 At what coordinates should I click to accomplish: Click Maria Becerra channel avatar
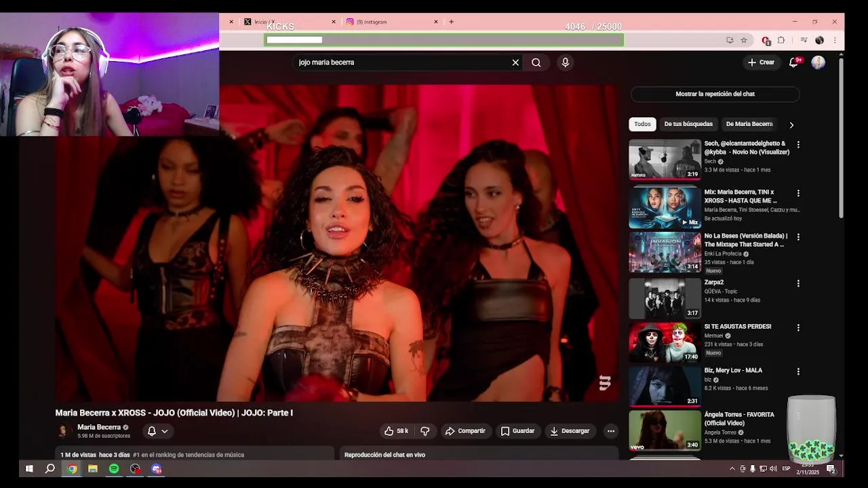(x=64, y=431)
